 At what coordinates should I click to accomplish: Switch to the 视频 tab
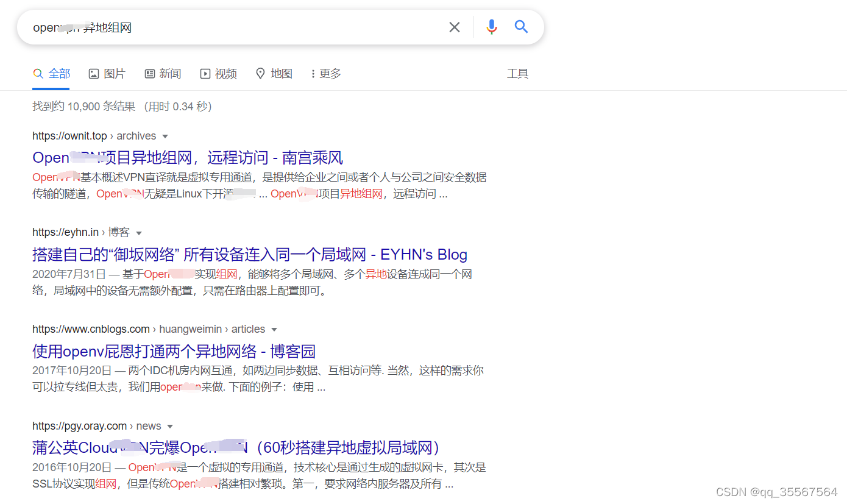pos(219,74)
